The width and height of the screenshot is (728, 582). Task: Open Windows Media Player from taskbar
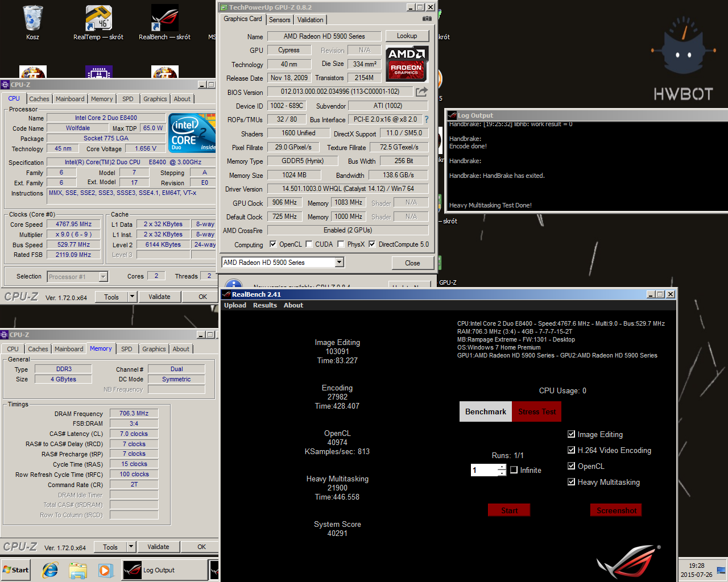[x=105, y=570]
